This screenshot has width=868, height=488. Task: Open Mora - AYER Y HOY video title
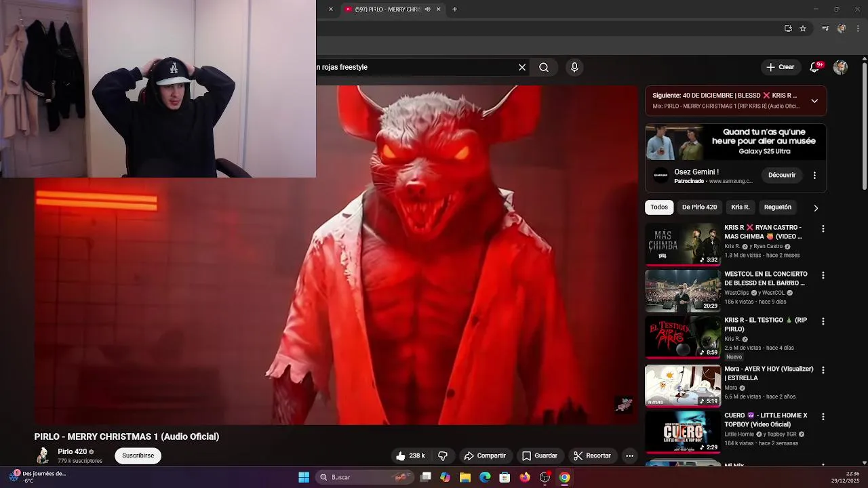[x=769, y=373]
